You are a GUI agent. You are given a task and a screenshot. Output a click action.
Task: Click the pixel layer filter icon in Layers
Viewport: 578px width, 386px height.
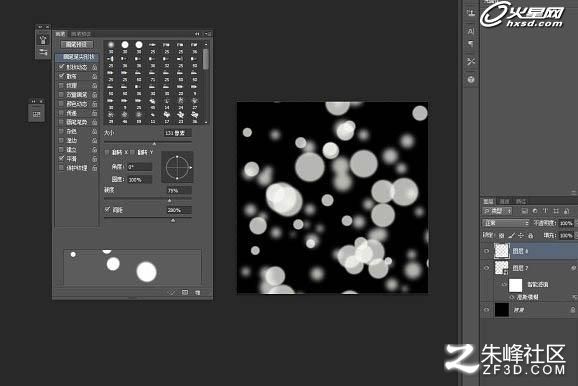click(524, 211)
